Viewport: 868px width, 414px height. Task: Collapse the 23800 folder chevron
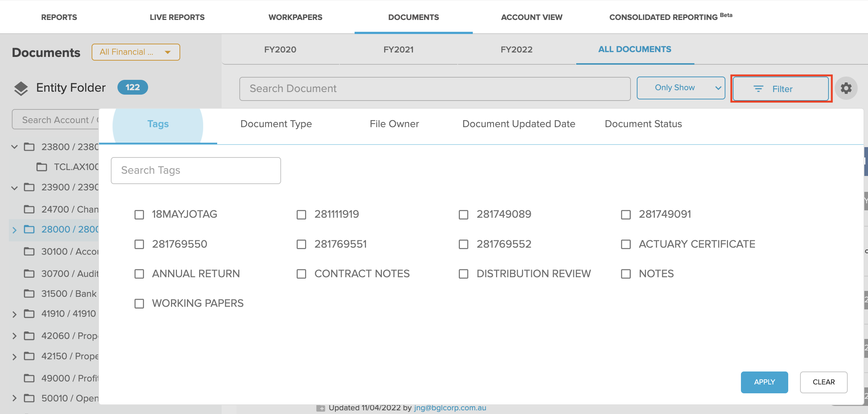pos(14,147)
